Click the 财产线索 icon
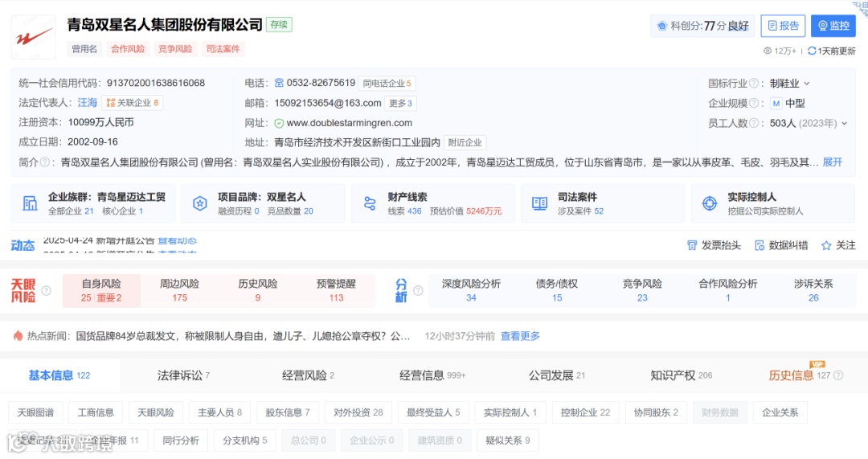Viewport: 868px width, 459px height. [370, 203]
